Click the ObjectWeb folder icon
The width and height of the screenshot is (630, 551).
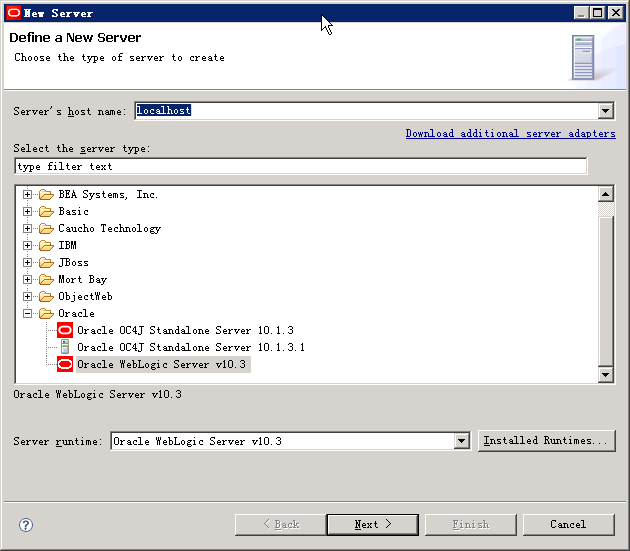pos(46,297)
